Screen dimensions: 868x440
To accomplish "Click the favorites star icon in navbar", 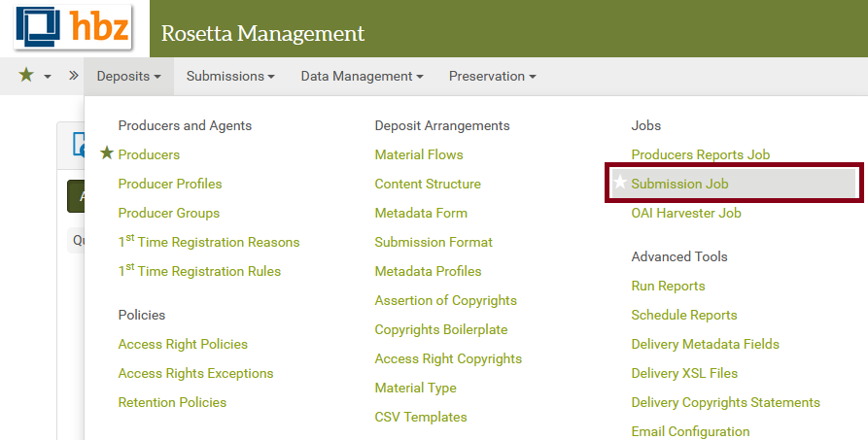I will (x=26, y=76).
